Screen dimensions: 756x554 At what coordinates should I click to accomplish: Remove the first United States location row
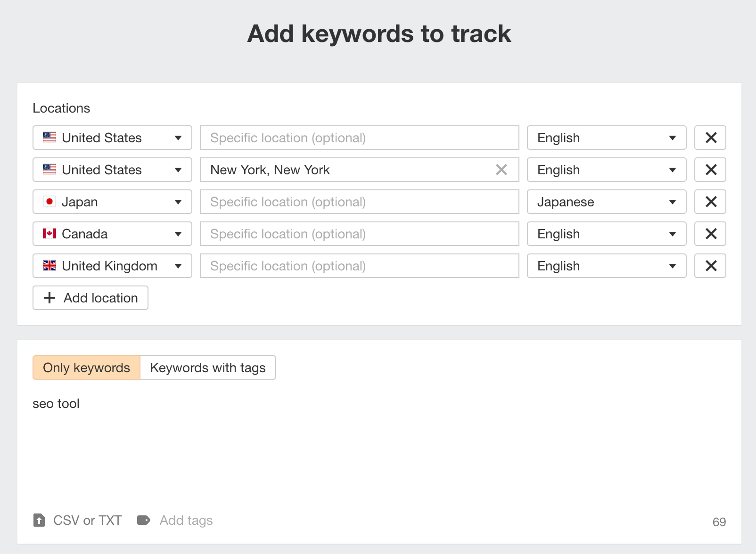tap(710, 138)
